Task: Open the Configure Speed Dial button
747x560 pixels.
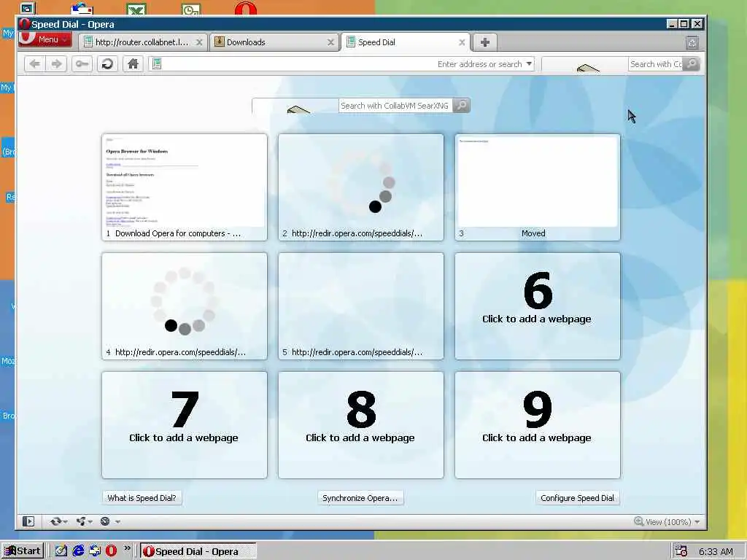Action: (x=578, y=498)
